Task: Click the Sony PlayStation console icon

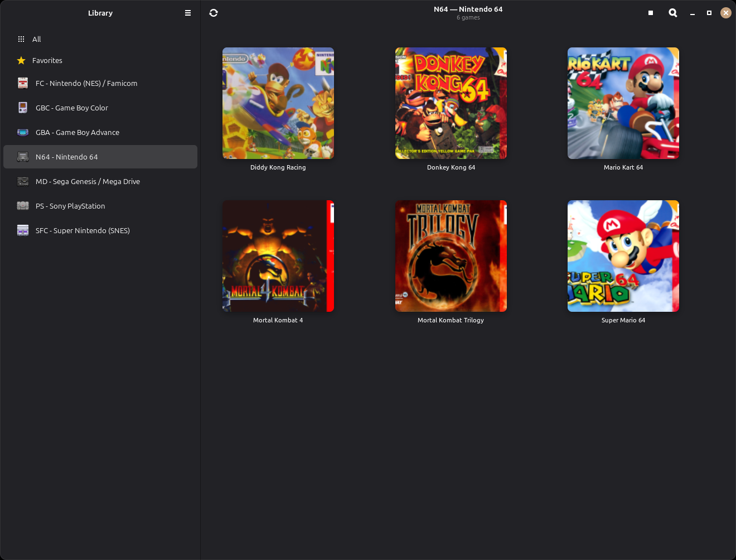Action: (x=23, y=206)
